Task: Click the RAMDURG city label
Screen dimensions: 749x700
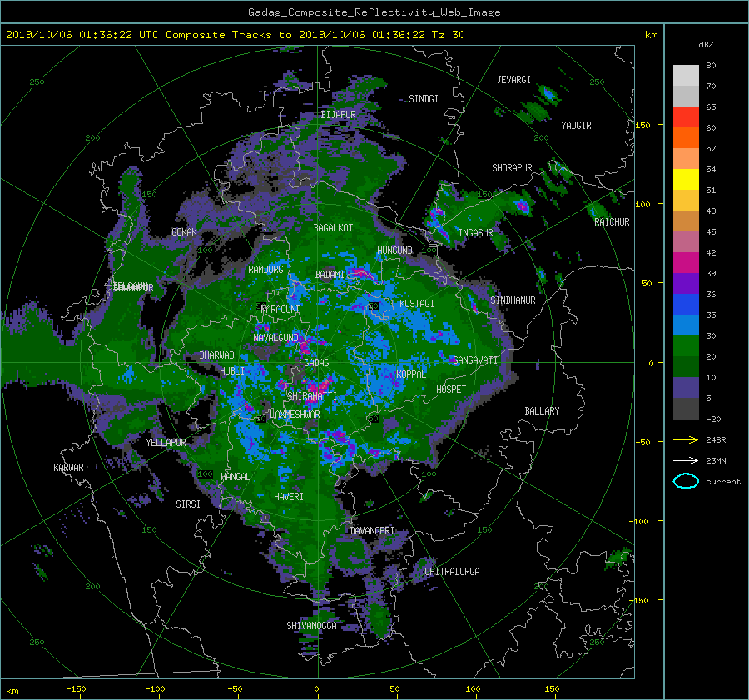Action: pos(265,270)
